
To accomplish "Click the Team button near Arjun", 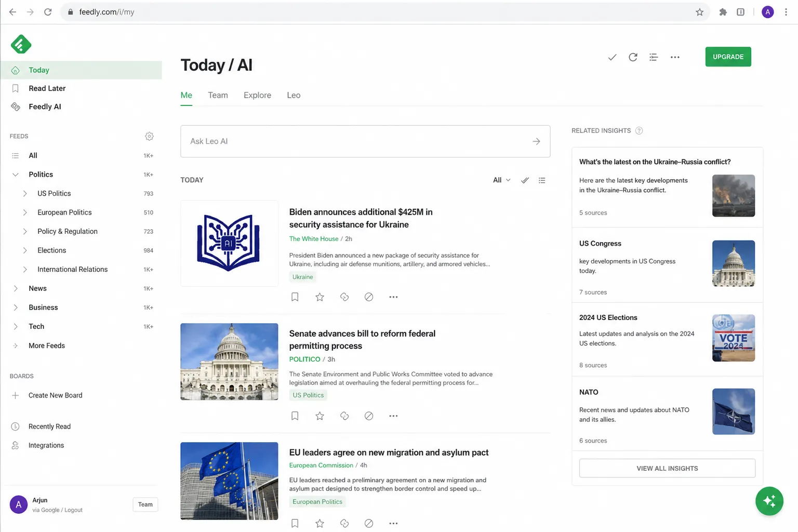I will pos(145,504).
